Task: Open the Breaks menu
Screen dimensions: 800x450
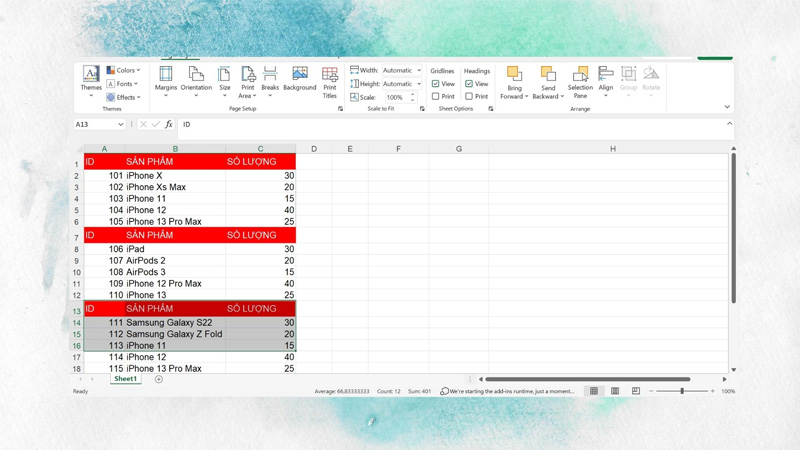Action: [270, 82]
